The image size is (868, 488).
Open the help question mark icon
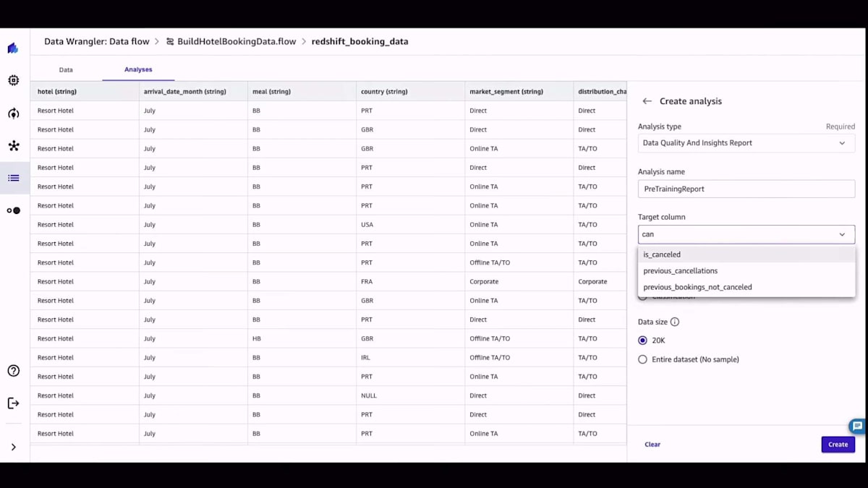[13, 371]
